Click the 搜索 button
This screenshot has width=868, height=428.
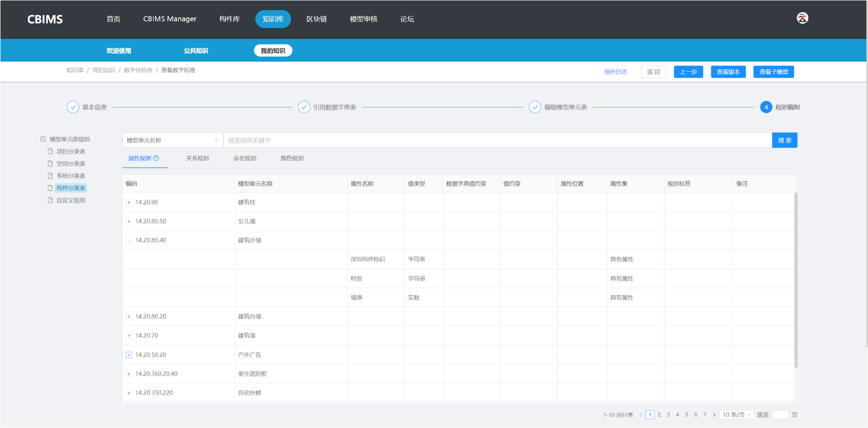(x=785, y=140)
